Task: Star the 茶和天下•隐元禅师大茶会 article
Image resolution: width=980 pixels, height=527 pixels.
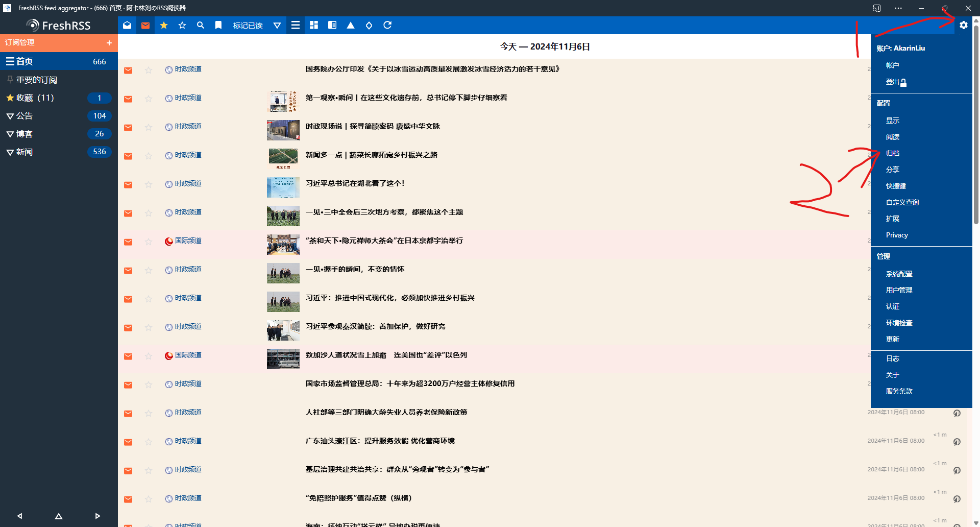Action: click(149, 242)
